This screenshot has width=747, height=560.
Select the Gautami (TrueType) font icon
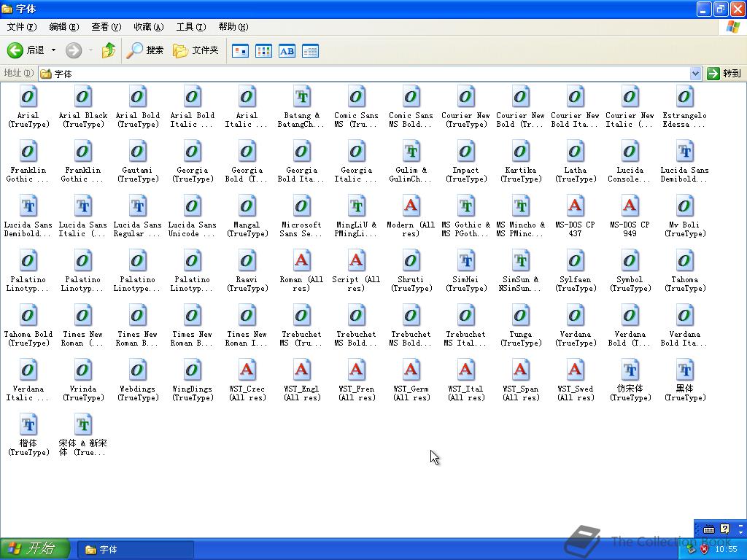point(138,152)
